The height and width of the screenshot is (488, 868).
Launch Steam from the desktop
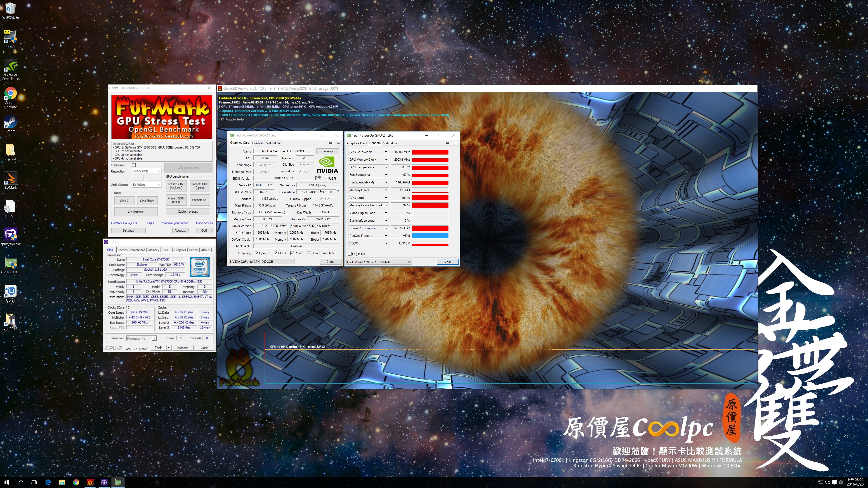10,124
